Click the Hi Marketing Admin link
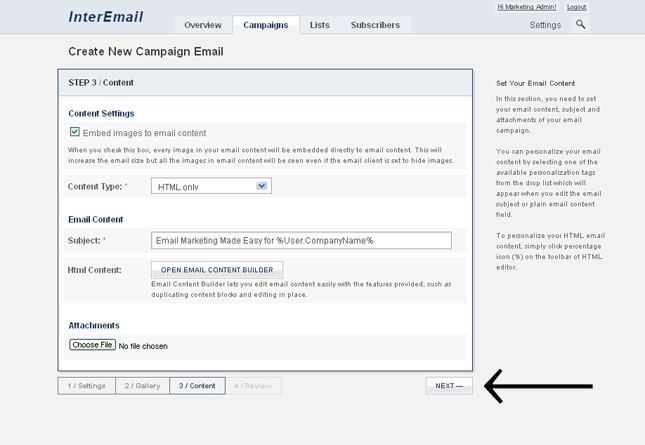This screenshot has height=445, width=645. [x=528, y=7]
